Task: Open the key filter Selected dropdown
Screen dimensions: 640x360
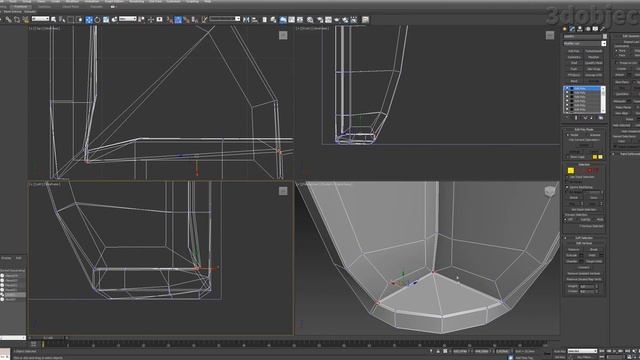Action: click(582, 351)
